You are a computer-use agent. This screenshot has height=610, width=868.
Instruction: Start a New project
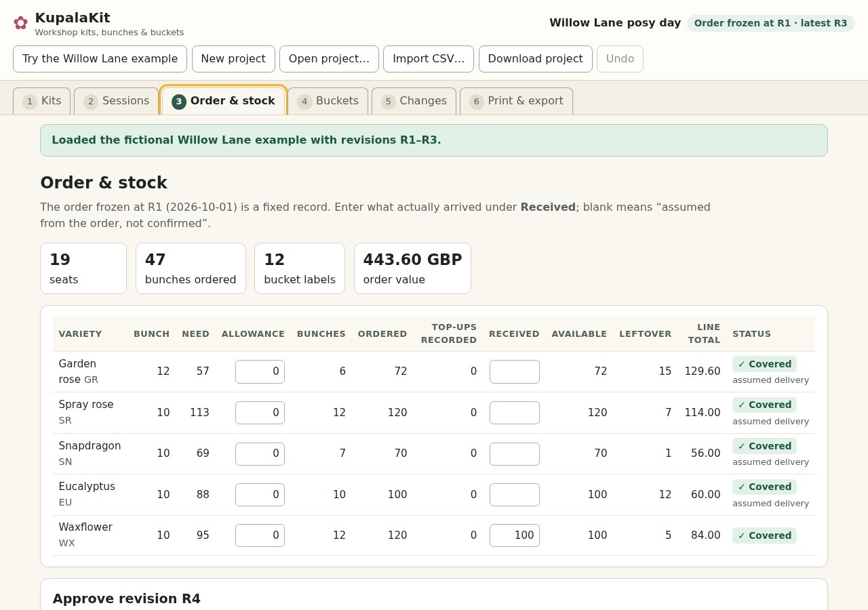(233, 59)
